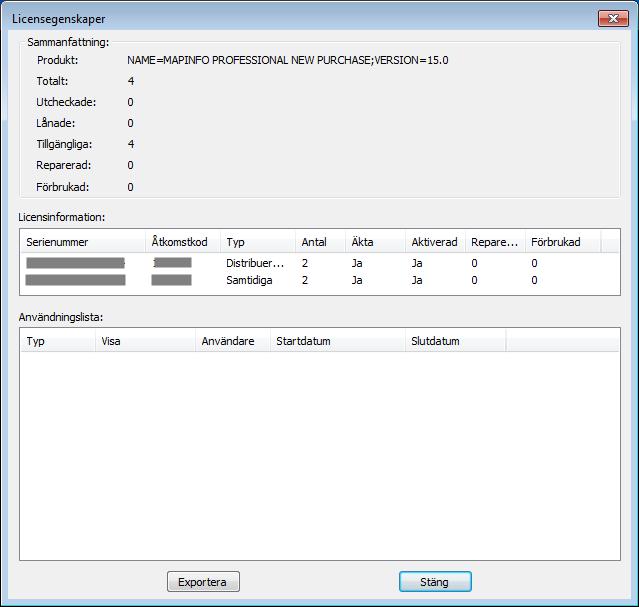Click the Stäng button
639x607 pixels.
click(x=435, y=582)
